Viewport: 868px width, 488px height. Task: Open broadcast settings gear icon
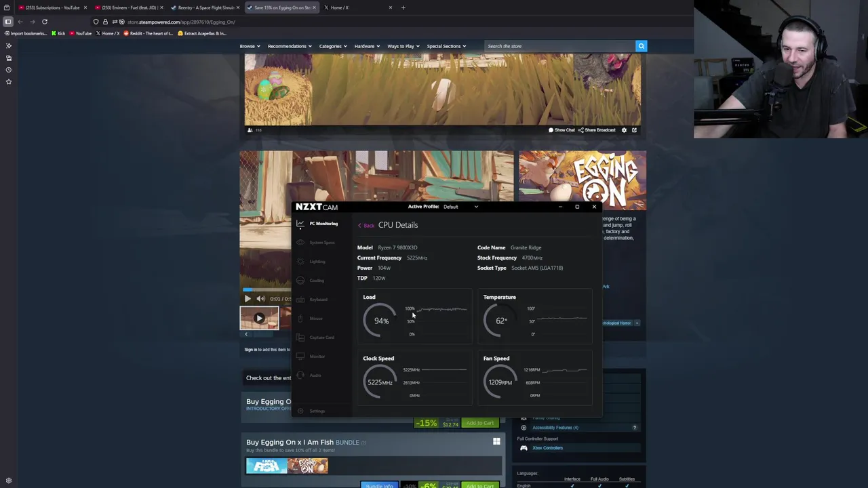(x=624, y=130)
